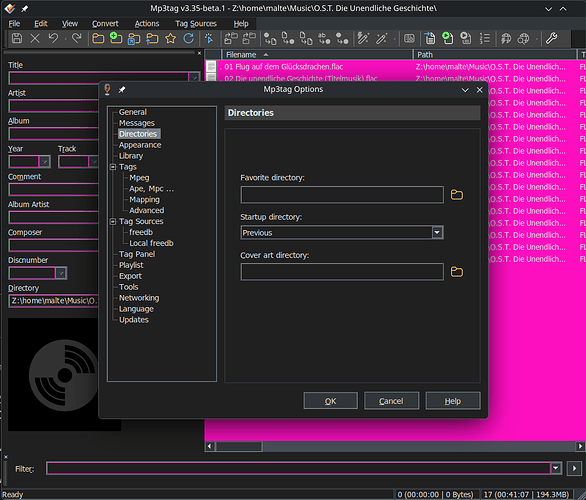Click inside the Cover art directory input
The width and height of the screenshot is (586, 500).
pos(342,272)
